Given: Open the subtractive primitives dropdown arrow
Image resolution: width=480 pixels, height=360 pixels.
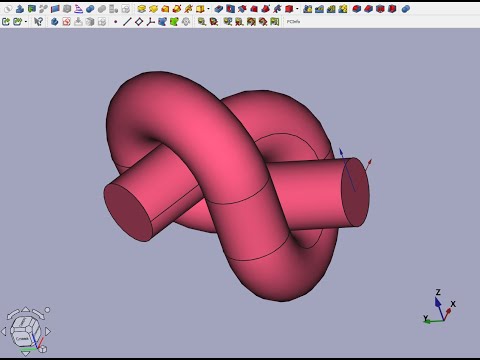Looking at the screenshot, I should 297,9.
